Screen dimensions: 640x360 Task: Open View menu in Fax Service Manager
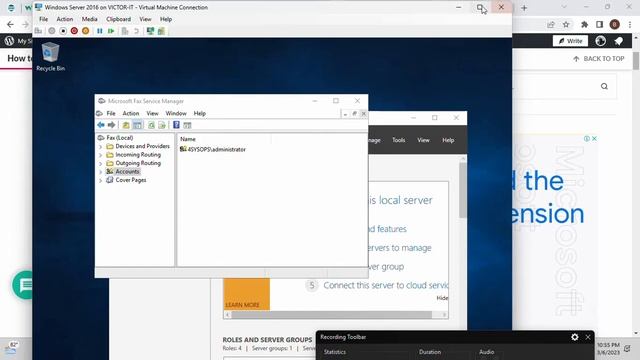click(x=152, y=113)
